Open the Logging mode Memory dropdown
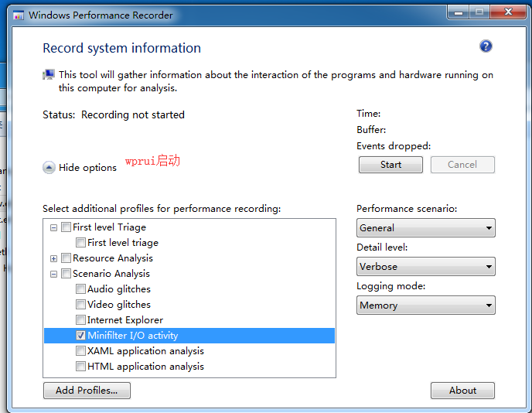Viewport: 532px width, 413px height. click(426, 305)
